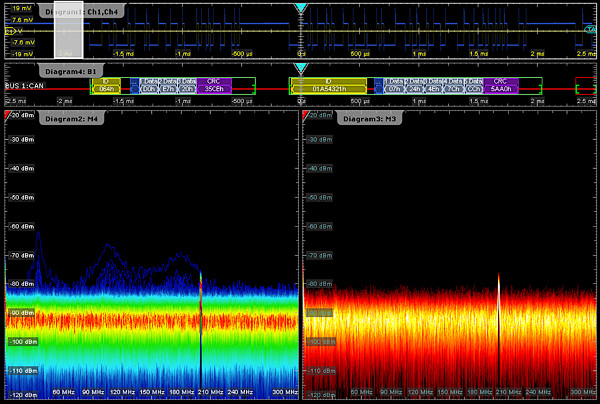Select the Diagram4: B1 tab

(71, 72)
